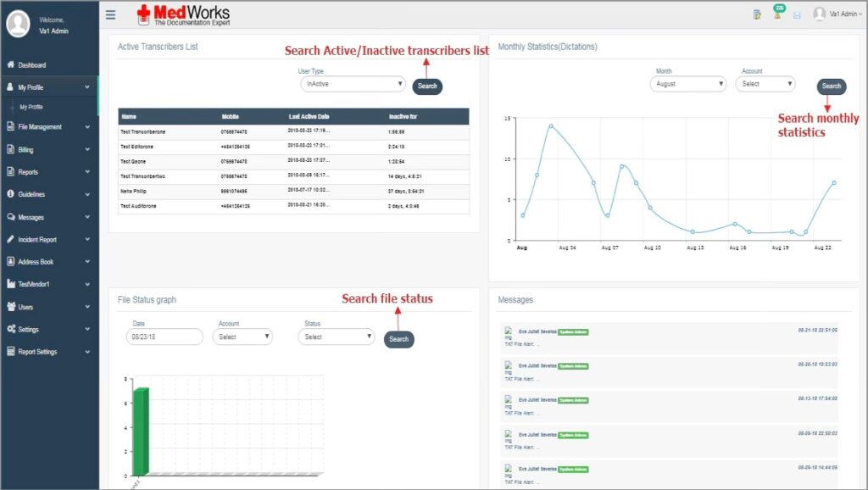Click the Users group icon in sidebar

(11, 307)
